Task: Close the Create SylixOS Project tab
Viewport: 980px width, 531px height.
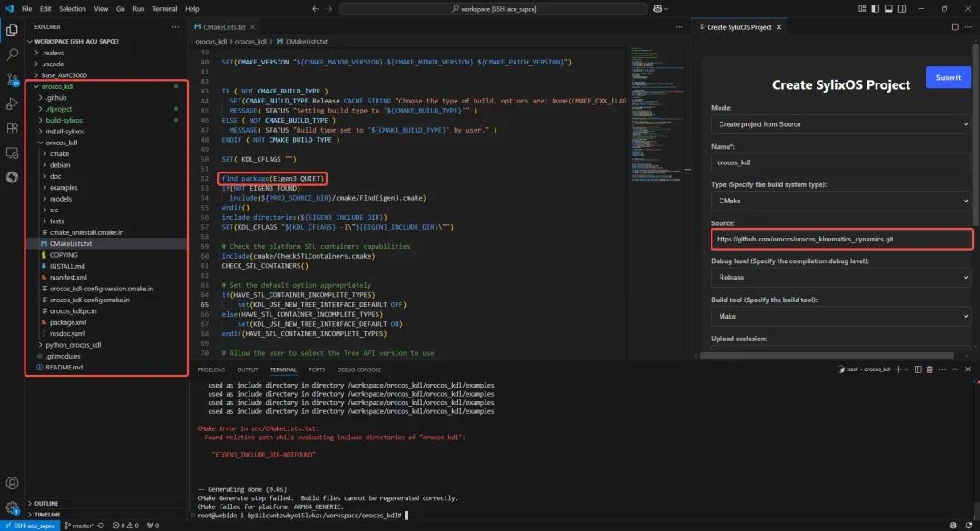Action: 779,27
